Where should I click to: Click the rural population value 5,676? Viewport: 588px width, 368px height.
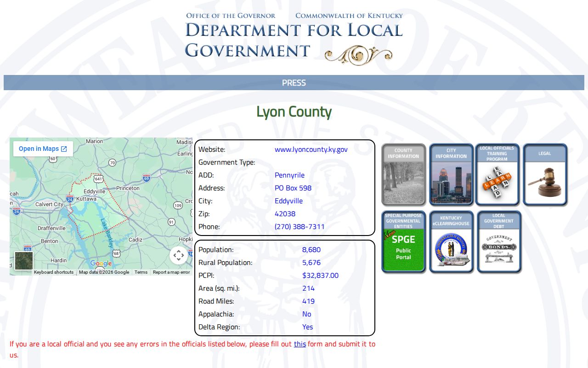311,263
